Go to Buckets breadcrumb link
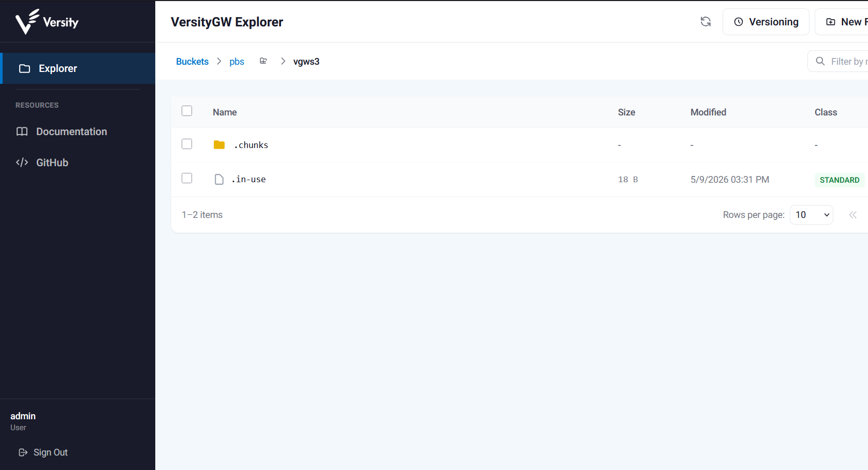Viewport: 868px width, 470px height. coord(192,62)
